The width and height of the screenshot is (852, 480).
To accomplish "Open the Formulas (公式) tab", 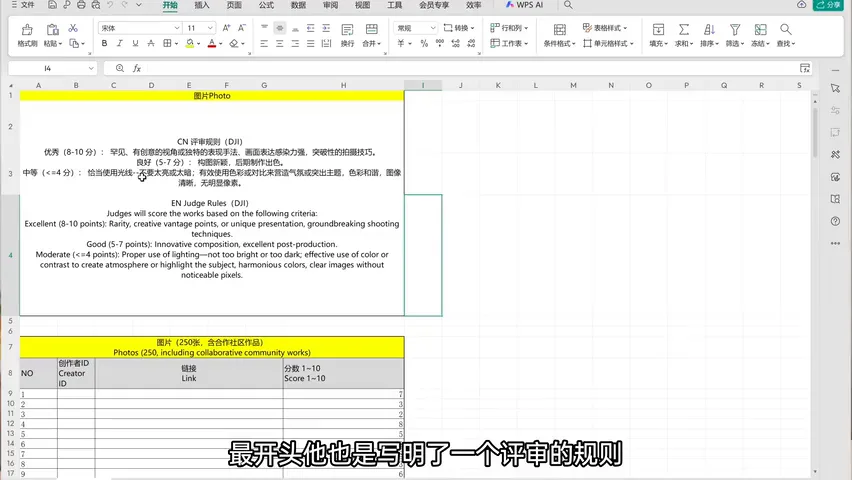I will 266,5.
